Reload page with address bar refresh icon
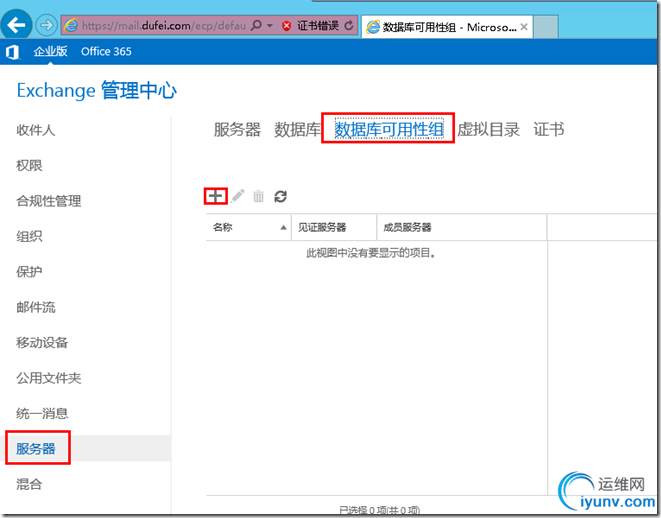The height and width of the screenshot is (518, 661). tap(349, 26)
